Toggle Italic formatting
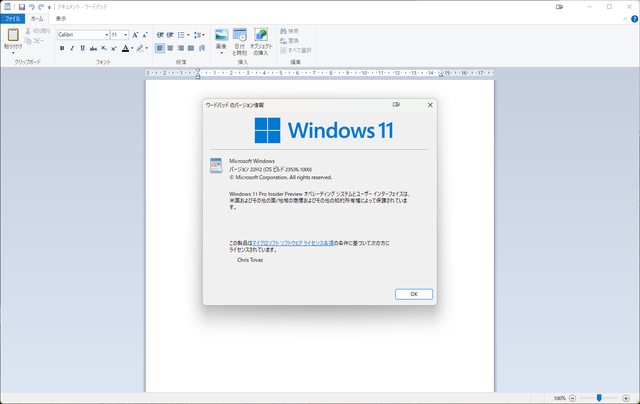Screen dimensions: 640x404 tap(72, 47)
